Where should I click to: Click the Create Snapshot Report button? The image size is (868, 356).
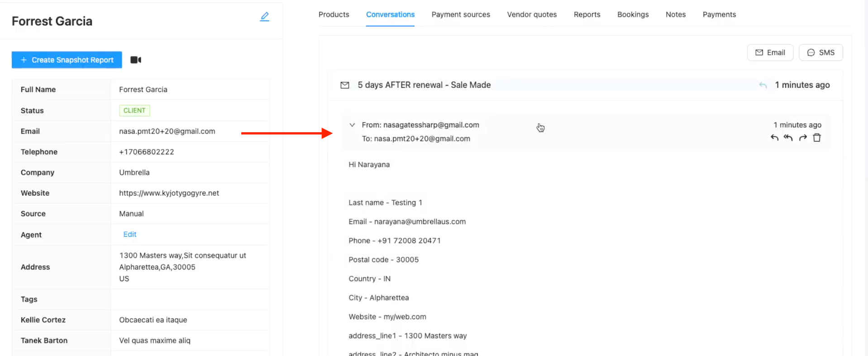(67, 60)
